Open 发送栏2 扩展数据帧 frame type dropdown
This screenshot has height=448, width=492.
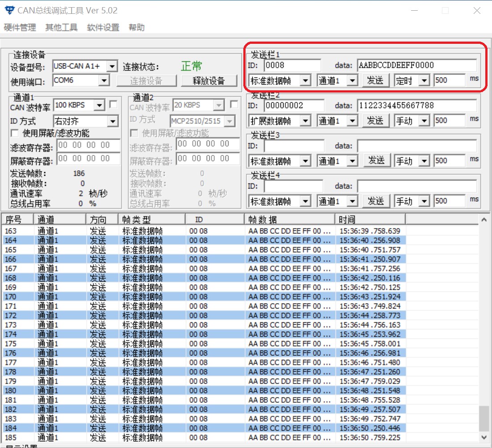[305, 121]
